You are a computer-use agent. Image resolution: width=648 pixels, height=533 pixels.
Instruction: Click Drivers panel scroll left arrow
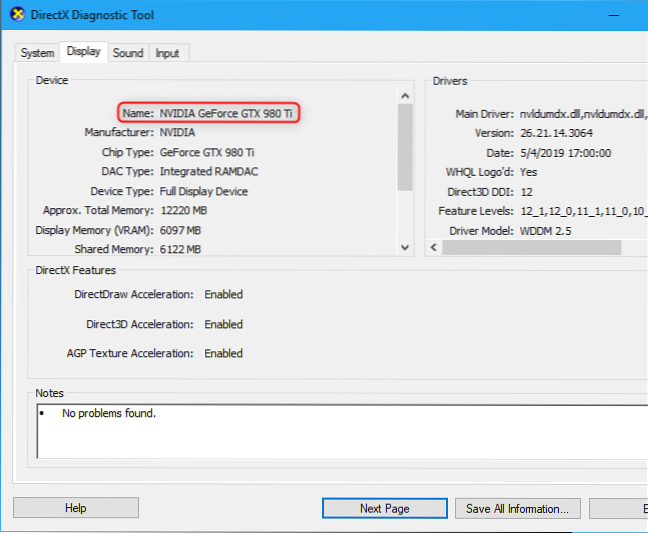pos(434,247)
